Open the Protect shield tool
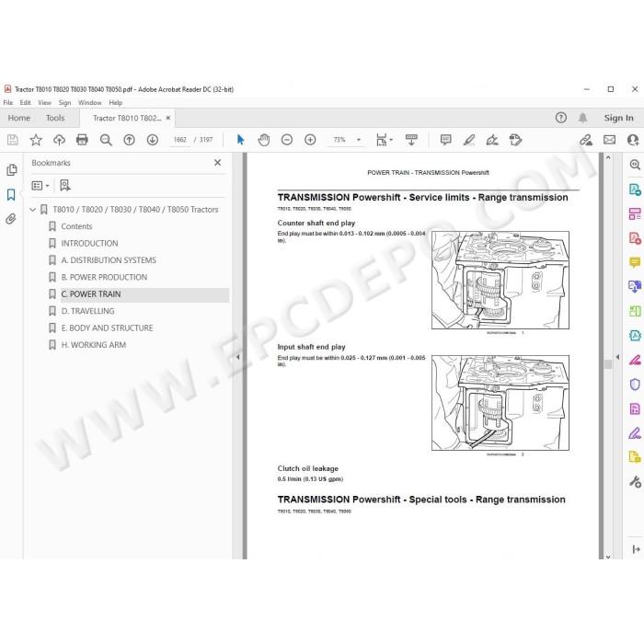 coord(635,385)
